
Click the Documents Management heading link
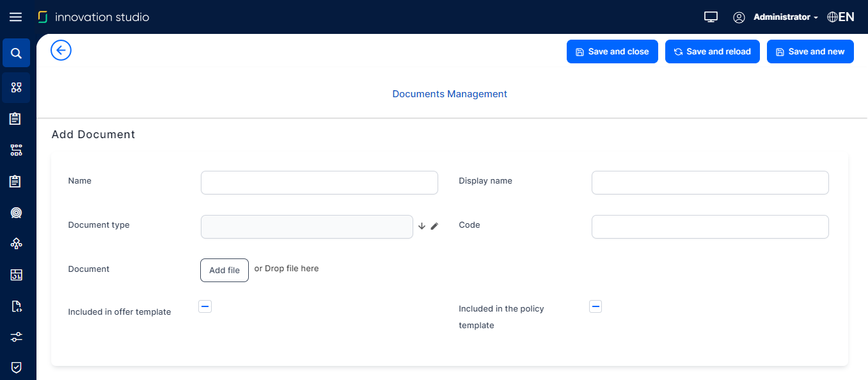[450, 94]
